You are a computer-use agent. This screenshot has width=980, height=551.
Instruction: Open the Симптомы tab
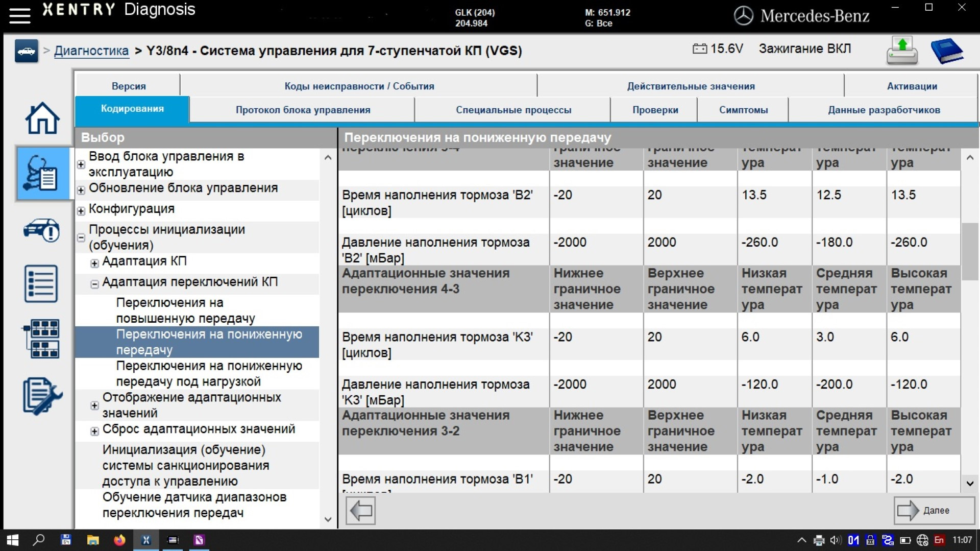click(x=743, y=110)
